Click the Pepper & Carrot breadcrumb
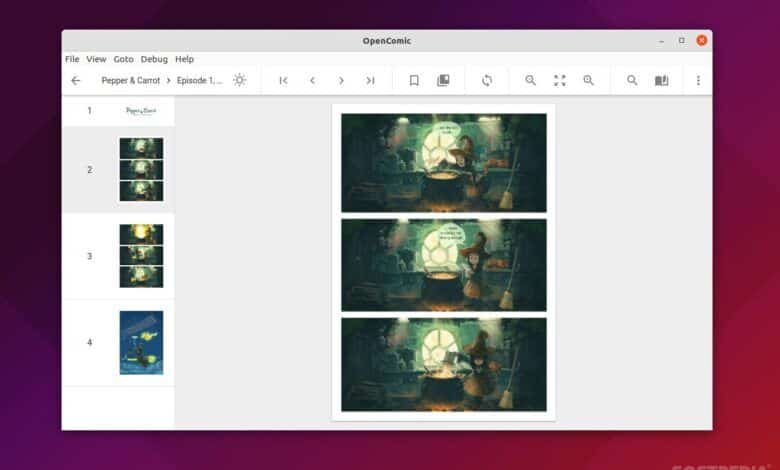780x470 pixels. click(131, 81)
